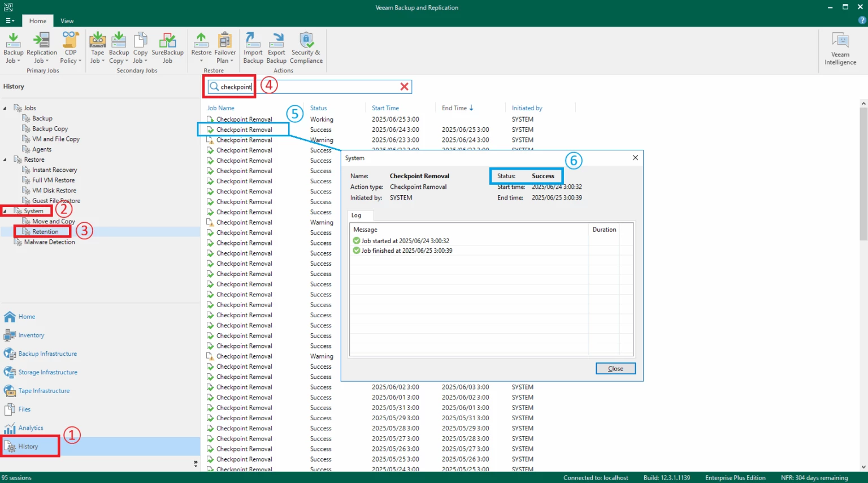Collapse the Jobs tree node
The image size is (868, 483).
(x=5, y=108)
